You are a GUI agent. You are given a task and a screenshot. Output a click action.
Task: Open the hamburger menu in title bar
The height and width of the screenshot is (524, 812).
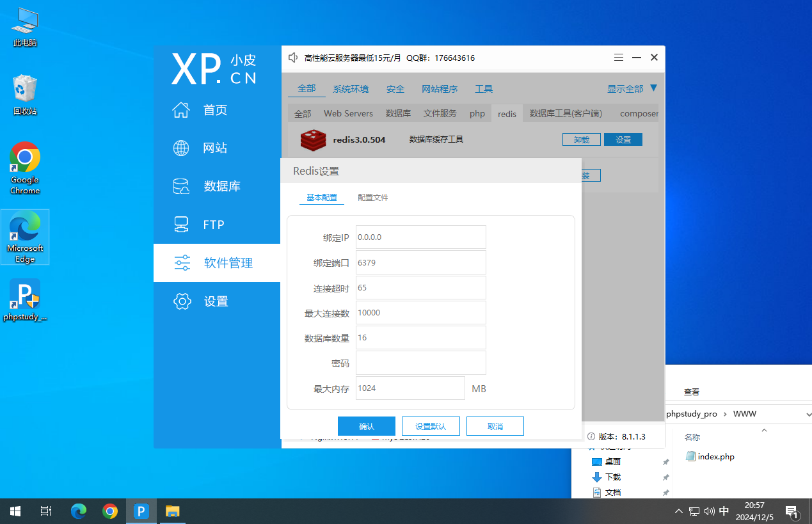[619, 58]
